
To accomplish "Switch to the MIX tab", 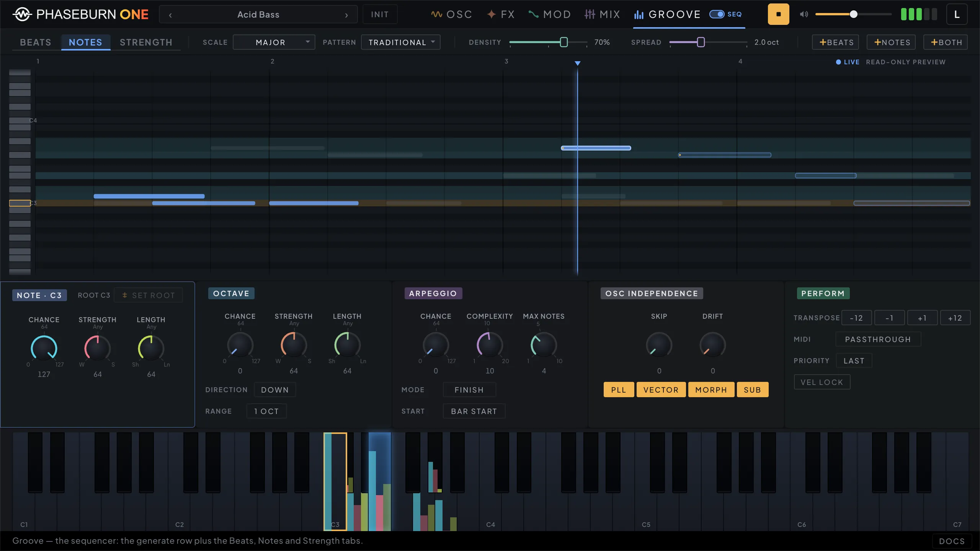I will (603, 15).
